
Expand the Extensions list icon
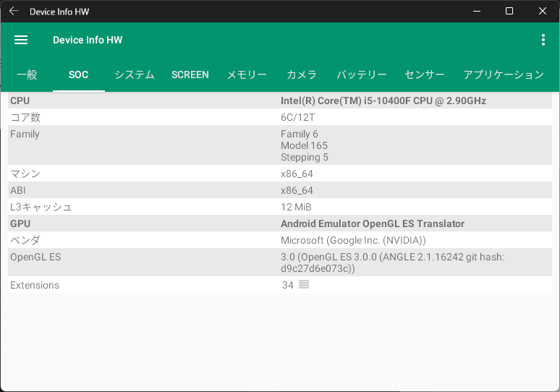click(304, 285)
